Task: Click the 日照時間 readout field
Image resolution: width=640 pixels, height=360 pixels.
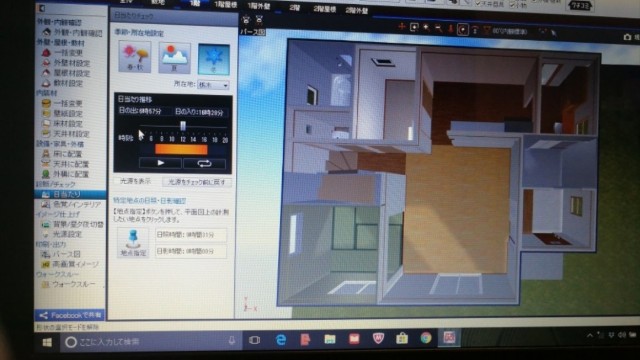Action: (x=191, y=235)
